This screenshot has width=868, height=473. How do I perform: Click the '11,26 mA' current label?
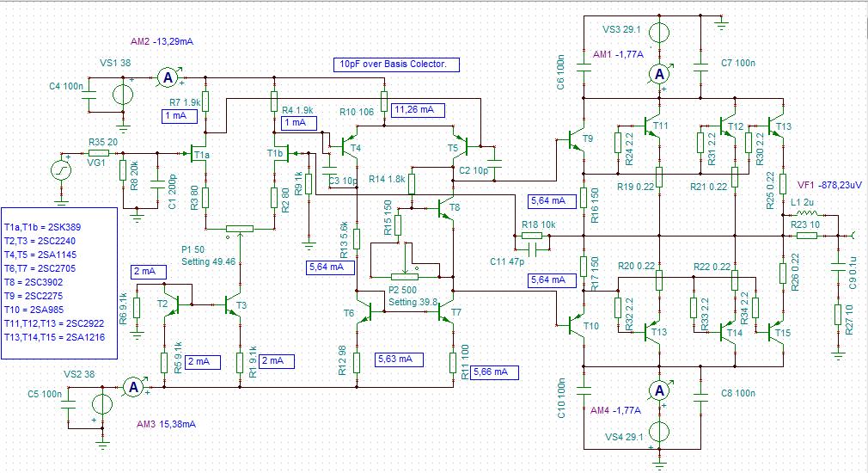(x=418, y=110)
